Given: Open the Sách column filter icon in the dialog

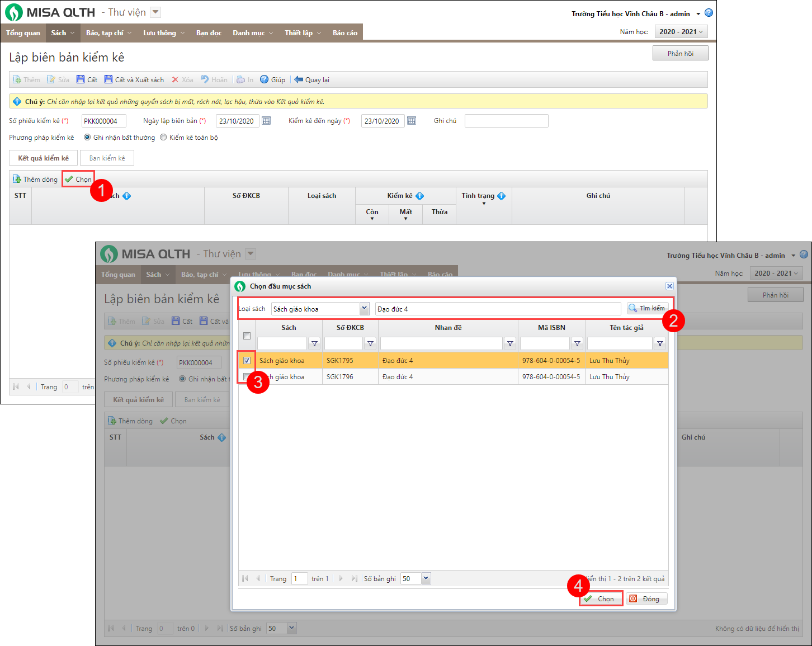Looking at the screenshot, I should 314,343.
